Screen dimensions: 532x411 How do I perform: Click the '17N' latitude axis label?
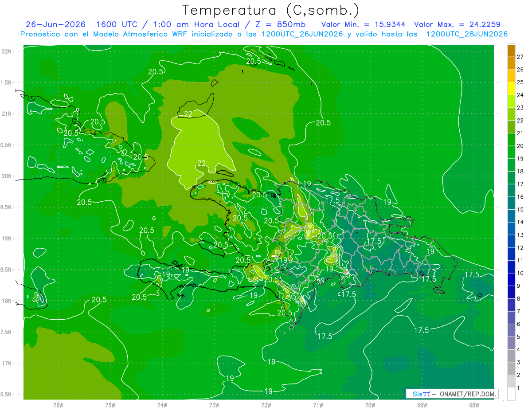tap(7, 363)
